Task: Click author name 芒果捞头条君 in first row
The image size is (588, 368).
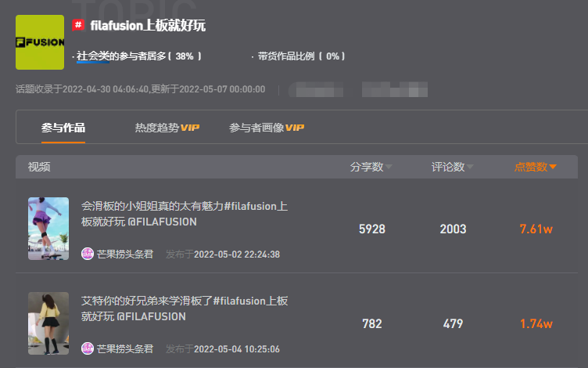Action: pos(125,254)
